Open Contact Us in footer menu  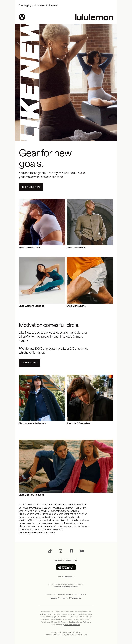pos(50,595)
